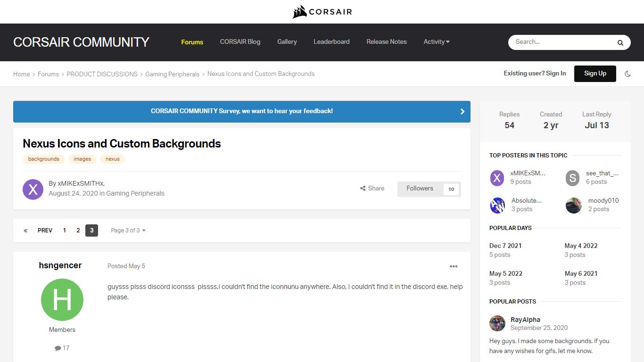Click Absolute... user avatar
The height and width of the screenshot is (362, 644).
point(498,205)
